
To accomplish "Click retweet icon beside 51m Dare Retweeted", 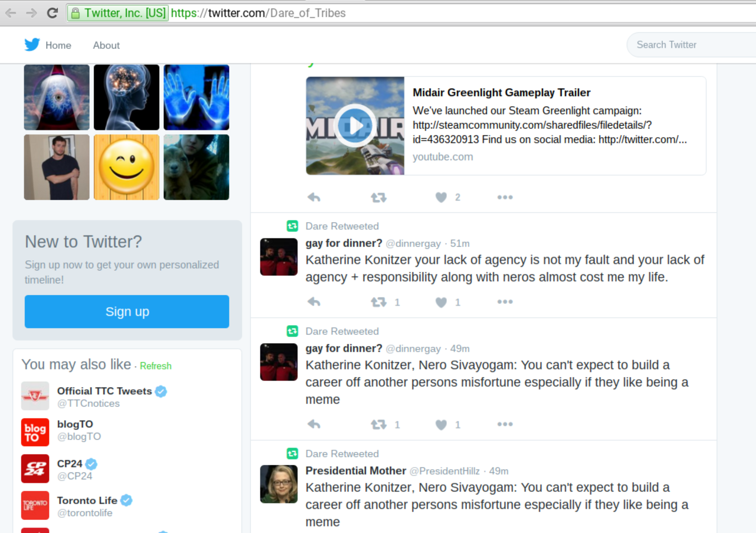I will (292, 226).
